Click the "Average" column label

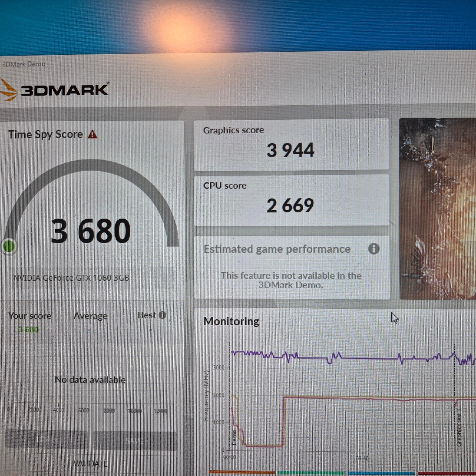tap(90, 316)
